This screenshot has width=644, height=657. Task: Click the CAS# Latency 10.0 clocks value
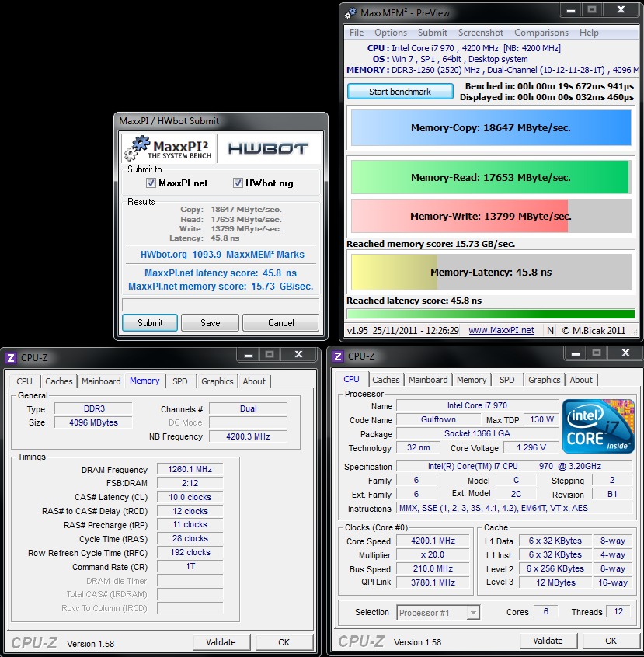point(190,497)
